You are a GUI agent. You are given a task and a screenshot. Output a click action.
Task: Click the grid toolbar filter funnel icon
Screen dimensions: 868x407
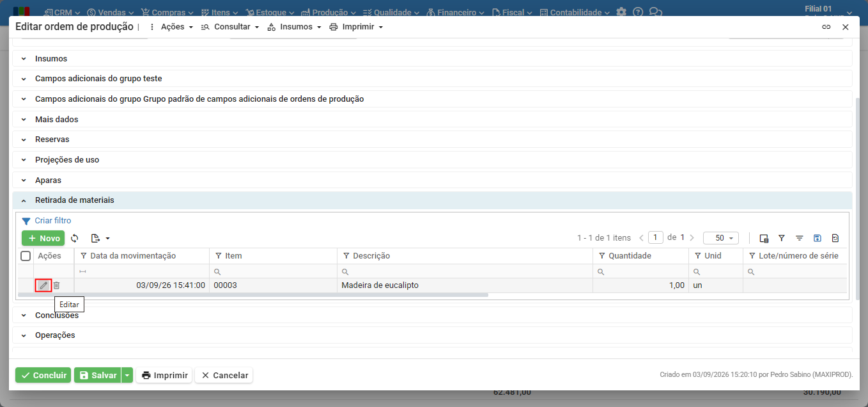tap(782, 238)
